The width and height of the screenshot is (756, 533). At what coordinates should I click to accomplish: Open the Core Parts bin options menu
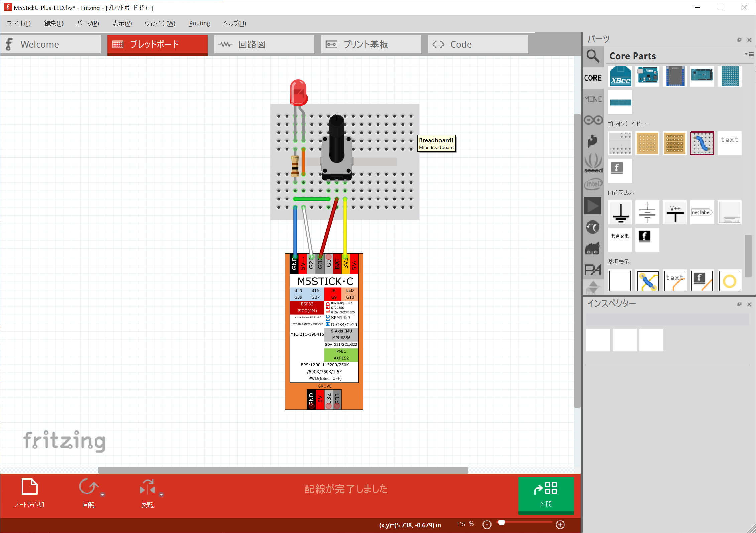pyautogui.click(x=749, y=55)
